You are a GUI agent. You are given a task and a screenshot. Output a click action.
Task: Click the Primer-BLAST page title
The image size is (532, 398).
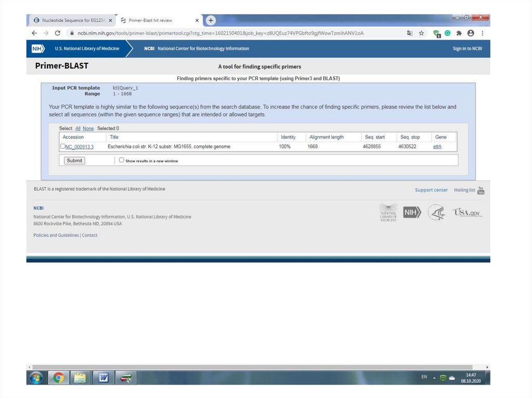pos(62,66)
